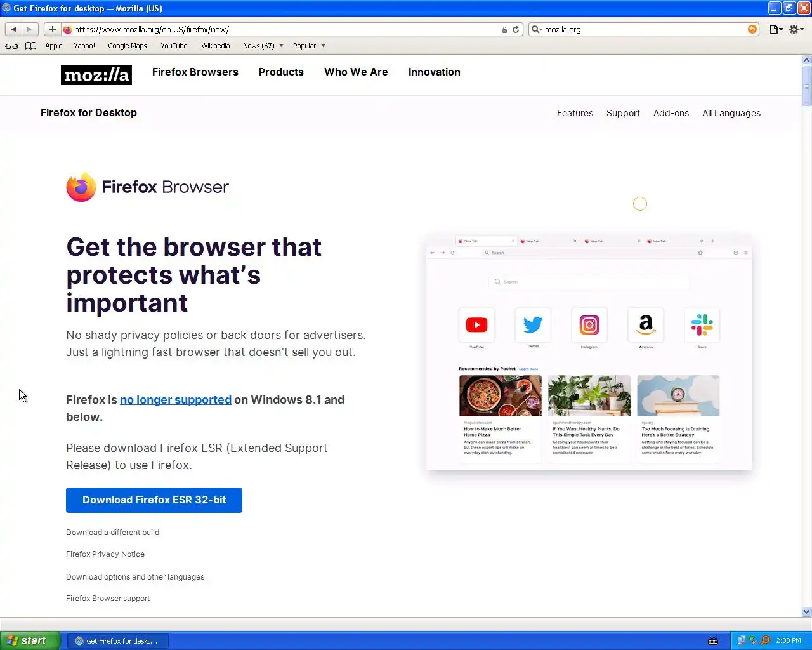This screenshot has height=650, width=812.
Task: Click Download Firefox ESR 32-bit button
Action: [x=154, y=500]
